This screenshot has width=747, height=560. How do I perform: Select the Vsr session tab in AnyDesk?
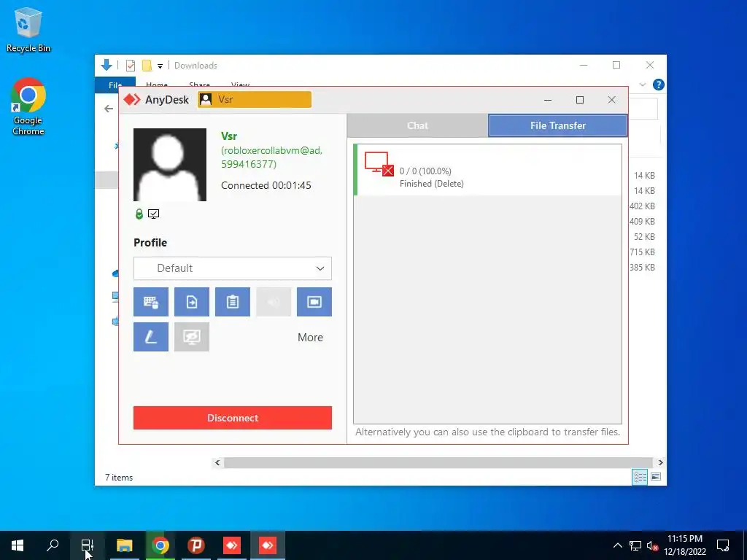click(x=255, y=99)
